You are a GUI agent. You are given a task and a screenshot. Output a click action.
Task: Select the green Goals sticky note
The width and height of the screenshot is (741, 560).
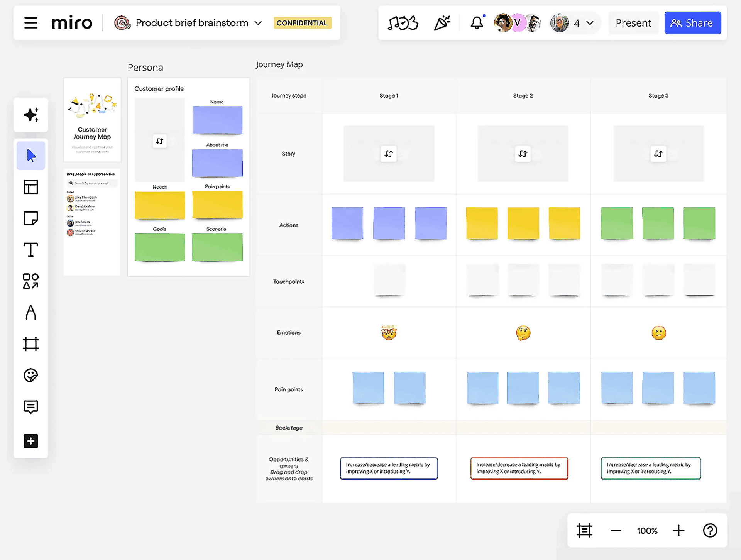160,247
